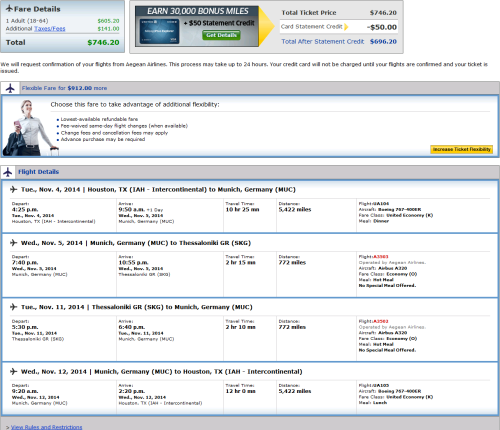Click flight number A3503 in red
The height and width of the screenshot is (430, 500).
tap(381, 257)
